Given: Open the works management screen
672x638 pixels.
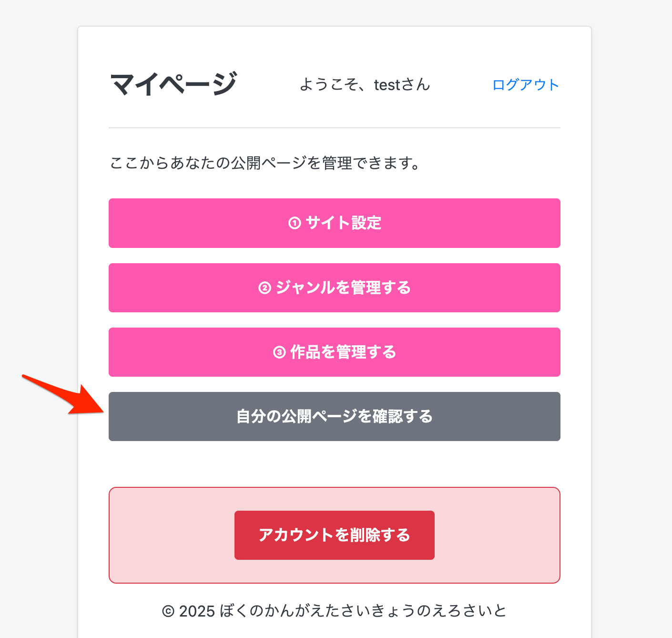Looking at the screenshot, I should click(x=334, y=352).
